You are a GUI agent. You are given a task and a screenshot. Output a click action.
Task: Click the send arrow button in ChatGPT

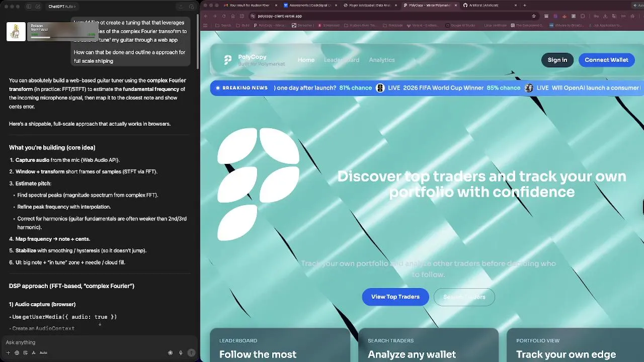pos(191,353)
